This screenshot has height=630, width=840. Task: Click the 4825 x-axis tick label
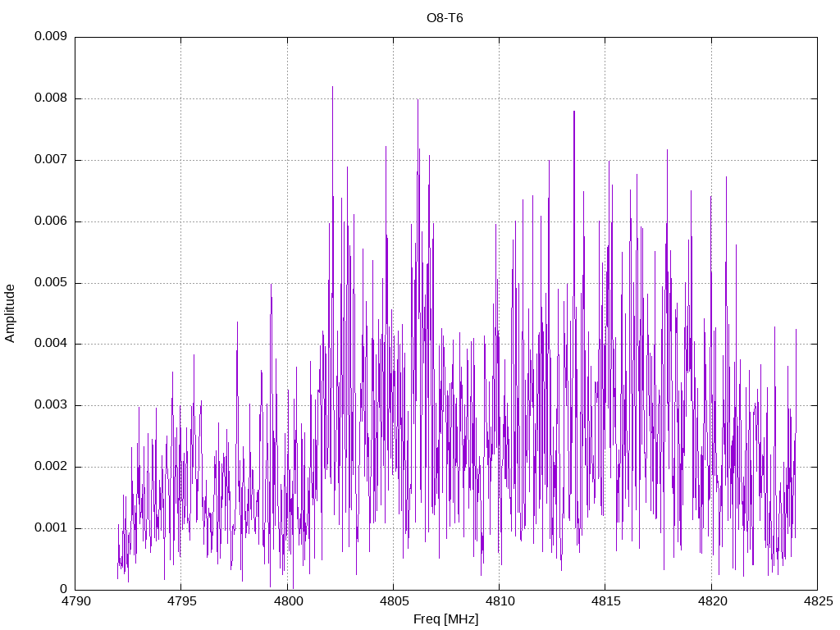tap(818, 601)
